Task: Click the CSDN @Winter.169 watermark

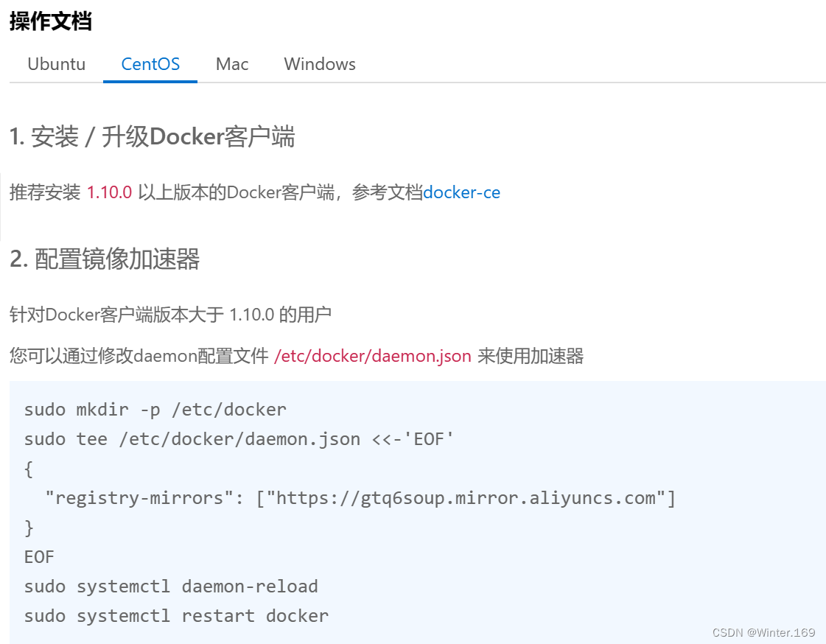Action: click(x=764, y=632)
